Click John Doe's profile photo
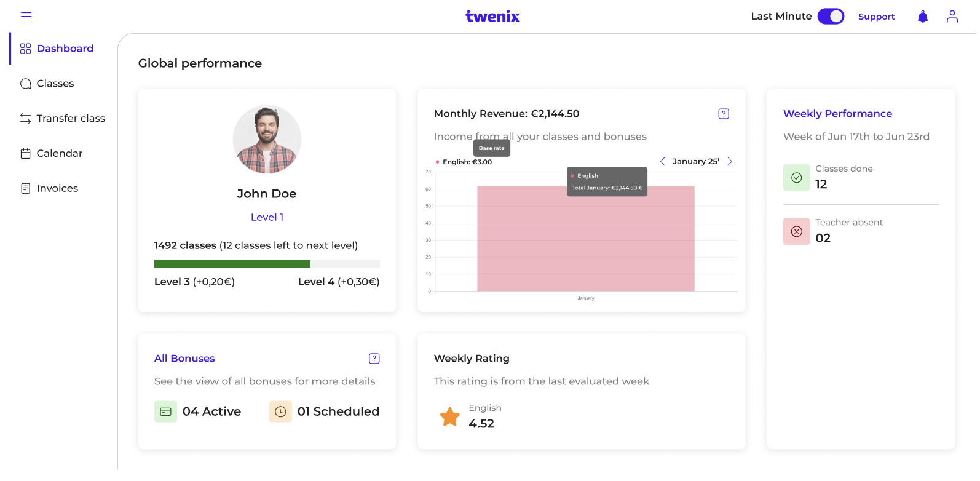 267,140
